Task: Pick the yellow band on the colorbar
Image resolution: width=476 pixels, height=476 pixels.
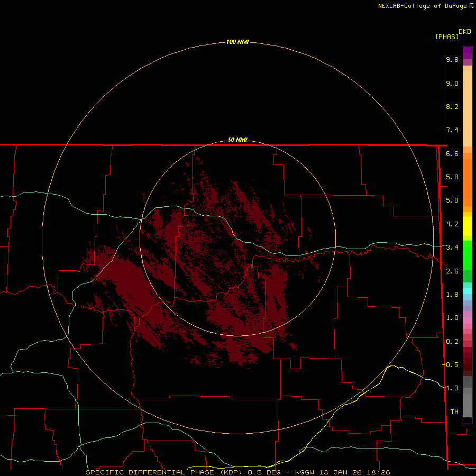Action: [467, 226]
